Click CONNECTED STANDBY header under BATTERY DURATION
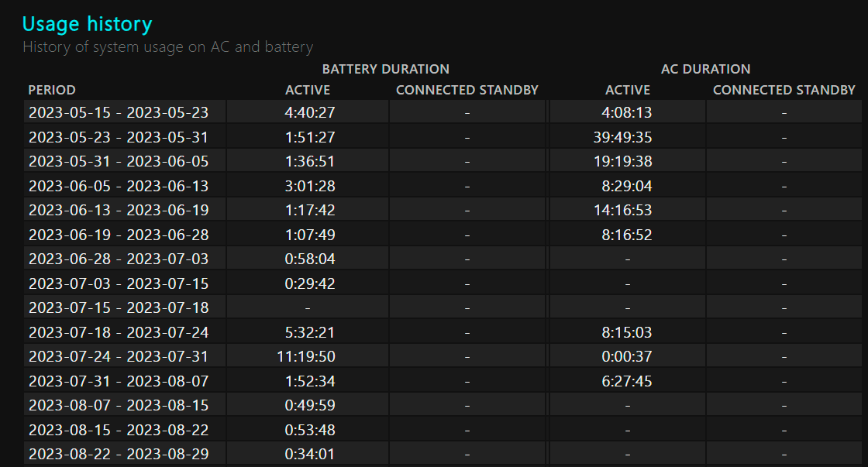The image size is (868, 467). [467, 90]
